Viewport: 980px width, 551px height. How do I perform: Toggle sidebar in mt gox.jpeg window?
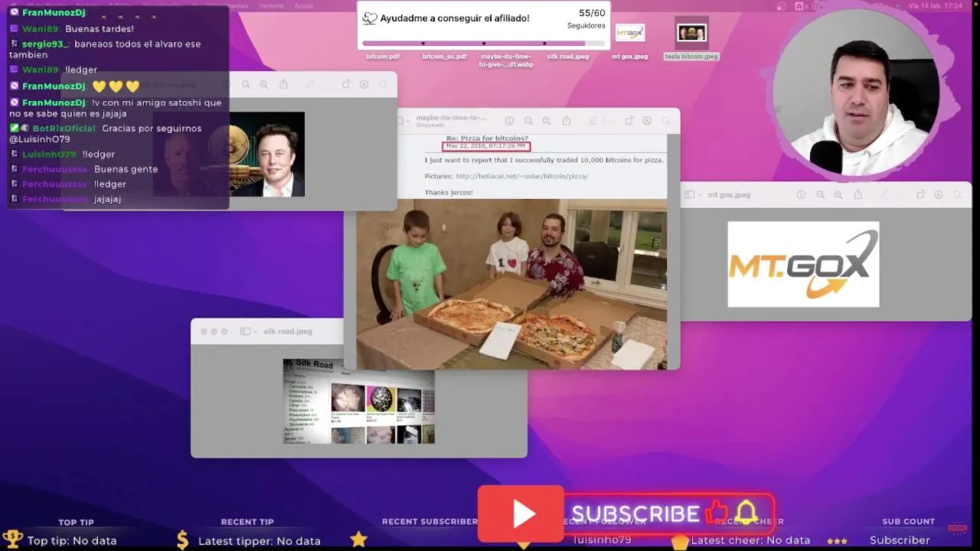(x=689, y=194)
